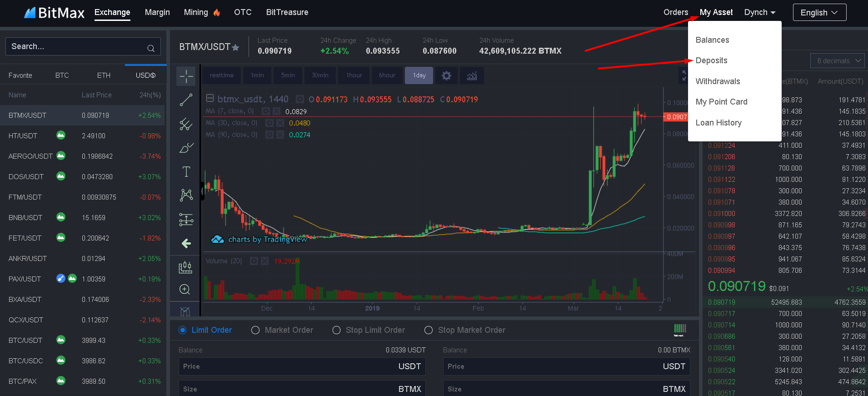This screenshot has height=396, width=868.
Task: Collapse the btmx_usdt indicator legend
Action: (210, 98)
